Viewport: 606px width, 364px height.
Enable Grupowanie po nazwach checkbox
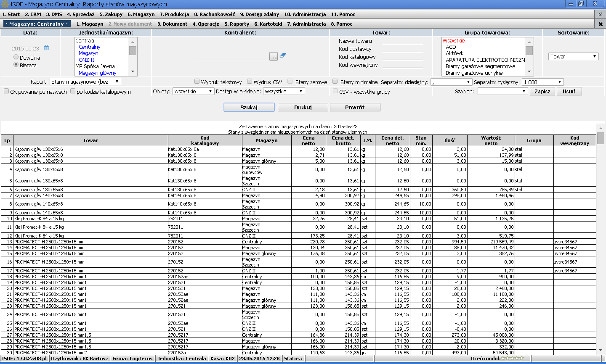point(6,91)
